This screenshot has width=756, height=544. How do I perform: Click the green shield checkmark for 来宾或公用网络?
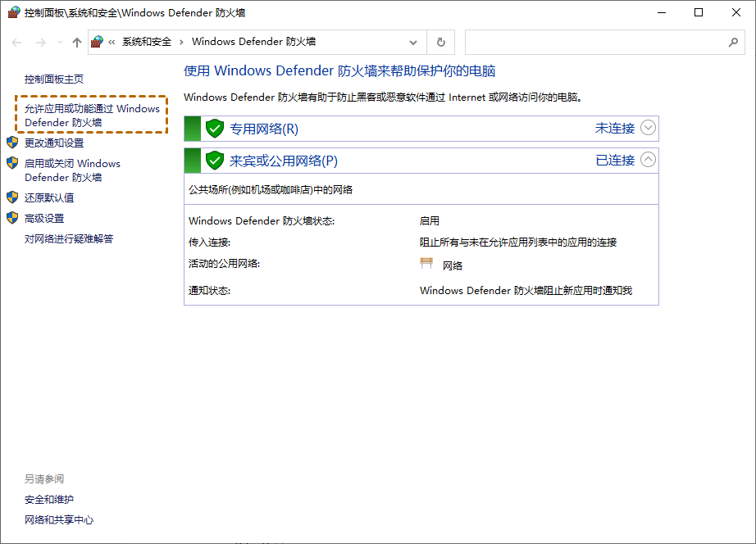click(214, 160)
